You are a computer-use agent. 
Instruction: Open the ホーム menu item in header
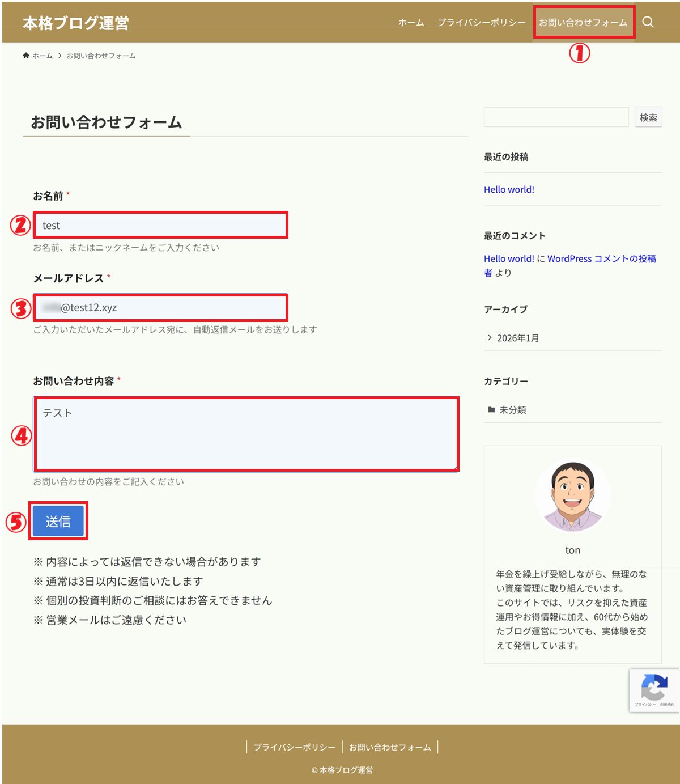(x=411, y=23)
